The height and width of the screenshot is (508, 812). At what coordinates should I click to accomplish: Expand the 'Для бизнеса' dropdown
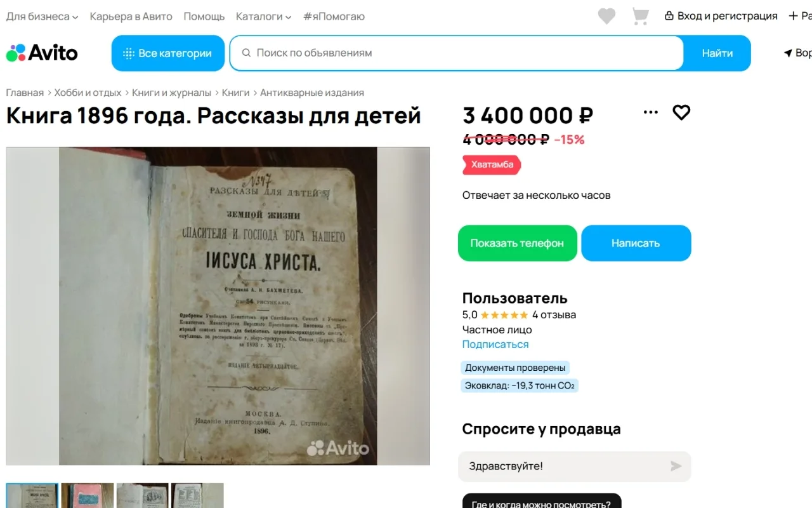(x=43, y=17)
